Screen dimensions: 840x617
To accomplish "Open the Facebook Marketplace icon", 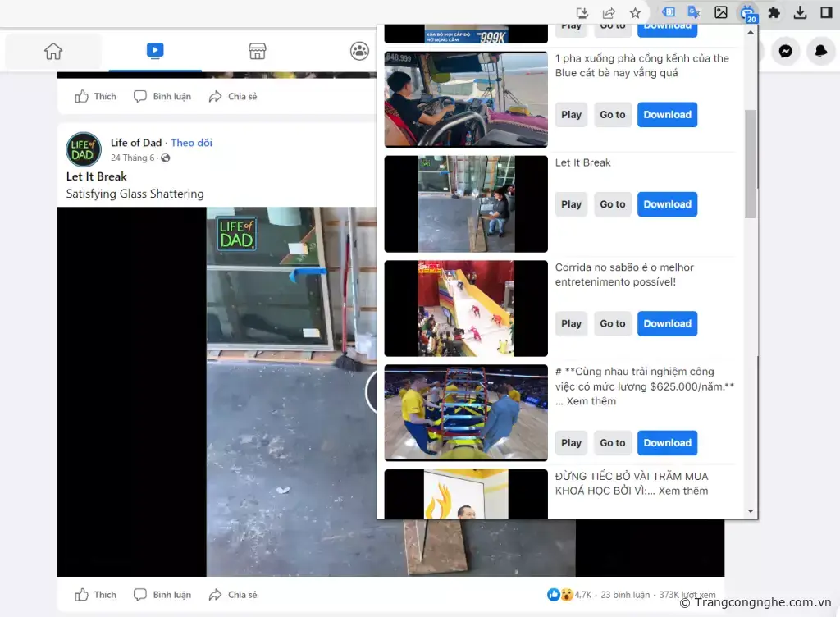I will pyautogui.click(x=258, y=52).
